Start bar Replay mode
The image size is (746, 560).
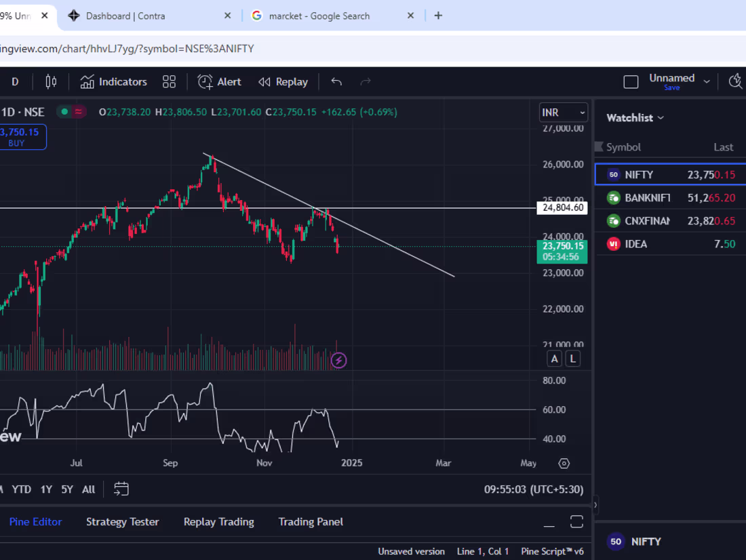click(x=283, y=81)
